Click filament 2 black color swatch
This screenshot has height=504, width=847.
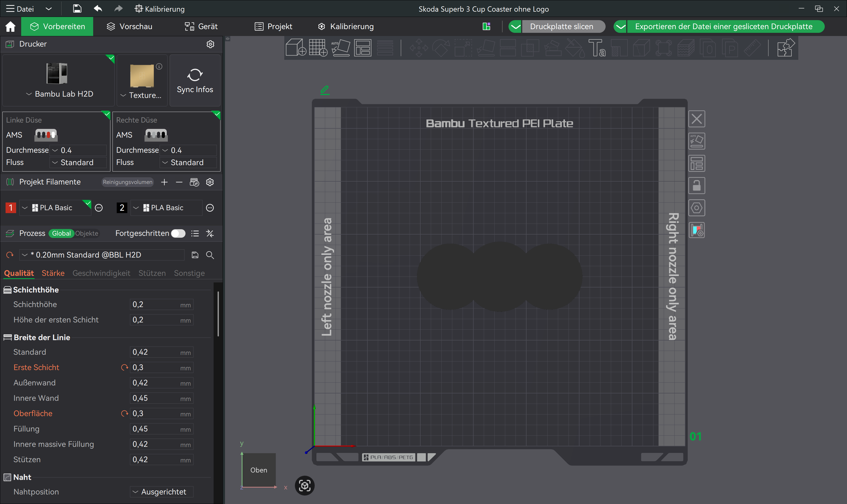(x=122, y=208)
